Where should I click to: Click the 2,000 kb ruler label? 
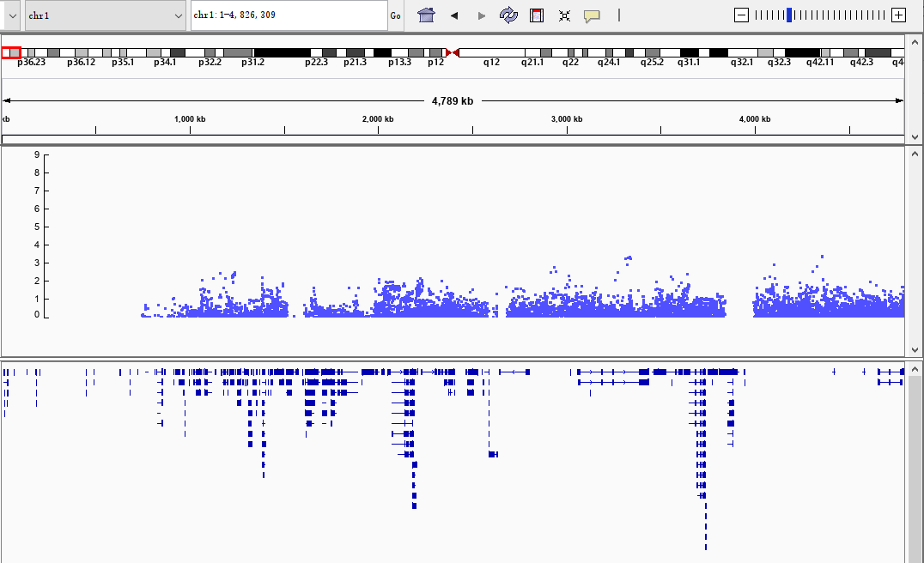[378, 119]
